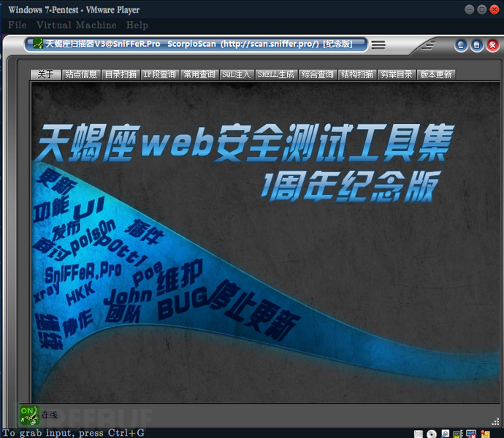Screen dimensions: 504x438
Task: Minimize the scorpion scanner window
Action: click(x=461, y=45)
